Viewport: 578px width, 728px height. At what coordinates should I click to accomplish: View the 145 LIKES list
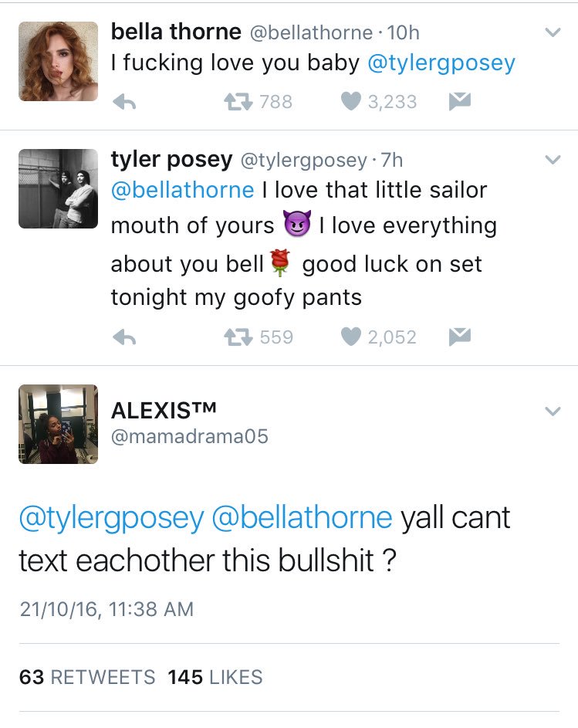pos(215,677)
